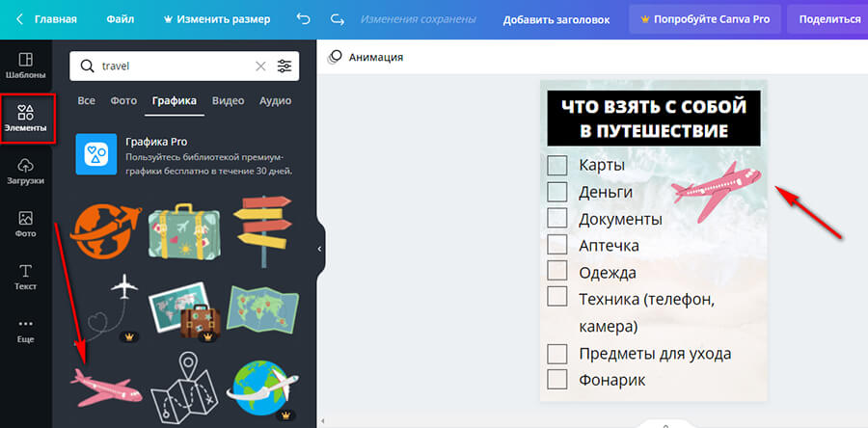Screen dimensions: 868x428
Task: Select the pink airplane on the canvas
Action: tap(716, 192)
